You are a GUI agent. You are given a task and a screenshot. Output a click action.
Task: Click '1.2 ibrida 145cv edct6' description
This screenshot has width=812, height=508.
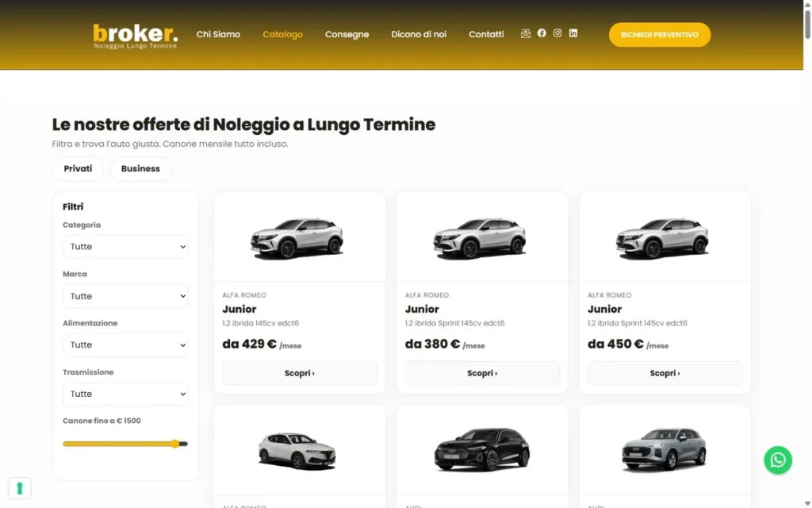(260, 323)
